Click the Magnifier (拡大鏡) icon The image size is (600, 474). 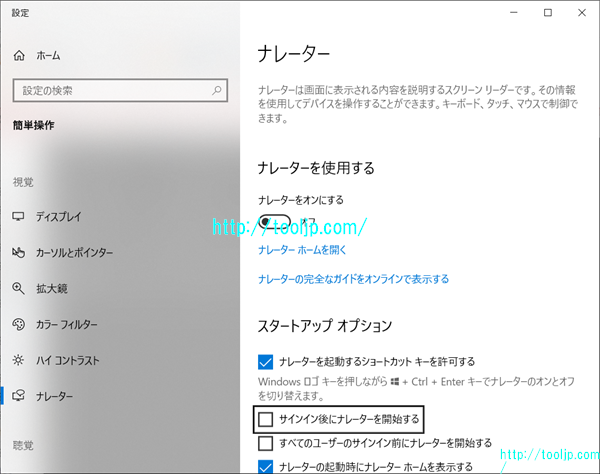point(18,288)
